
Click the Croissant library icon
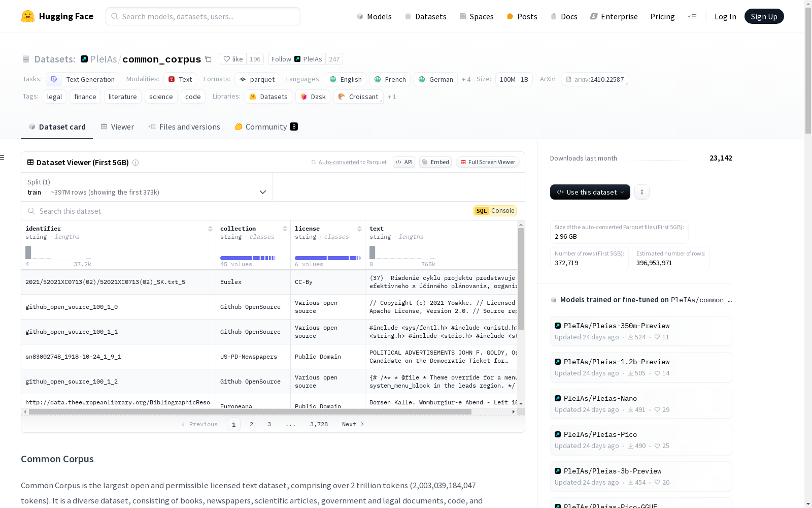click(x=342, y=97)
